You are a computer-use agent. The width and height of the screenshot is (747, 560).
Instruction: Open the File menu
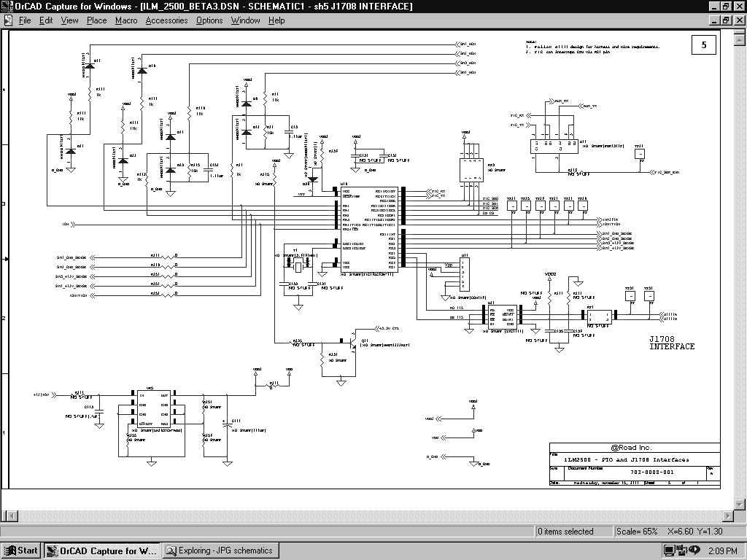click(25, 20)
